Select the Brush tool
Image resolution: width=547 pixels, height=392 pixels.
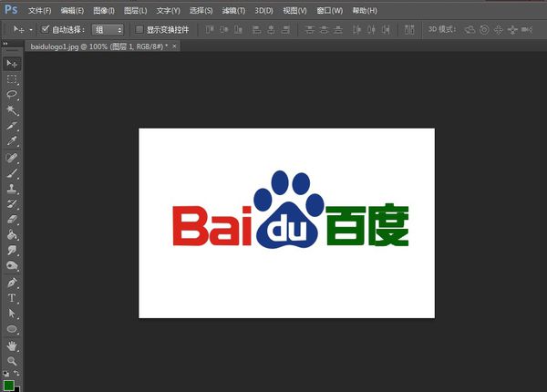click(12, 173)
